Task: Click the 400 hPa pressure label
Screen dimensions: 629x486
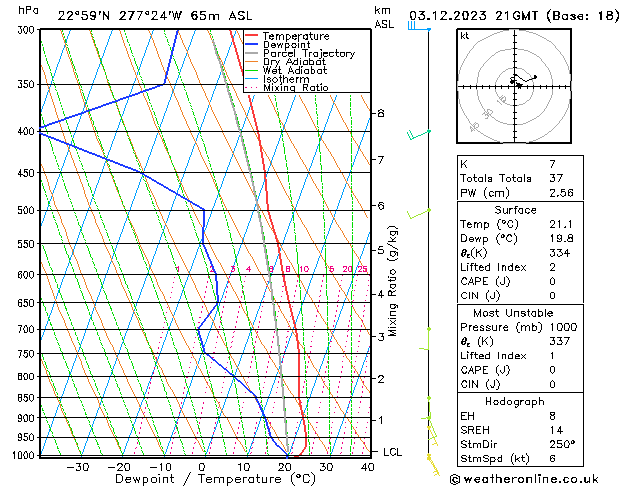Action: click(x=28, y=132)
